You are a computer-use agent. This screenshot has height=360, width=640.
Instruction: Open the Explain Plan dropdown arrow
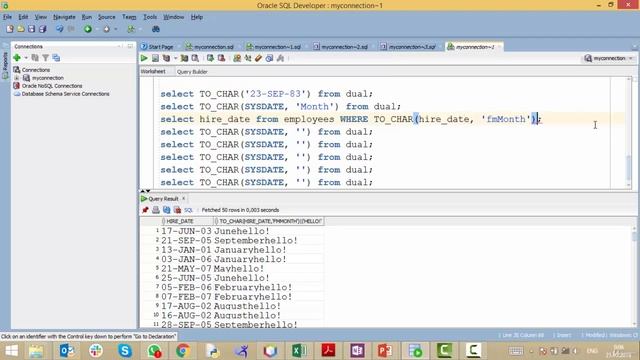(x=176, y=58)
